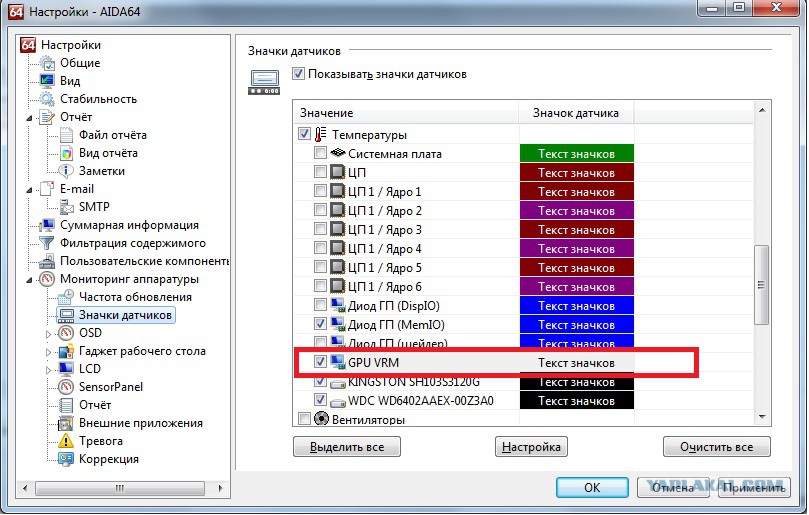Click sensor list scroll down arrow
This screenshot has height=515, width=809.
pos(762,417)
